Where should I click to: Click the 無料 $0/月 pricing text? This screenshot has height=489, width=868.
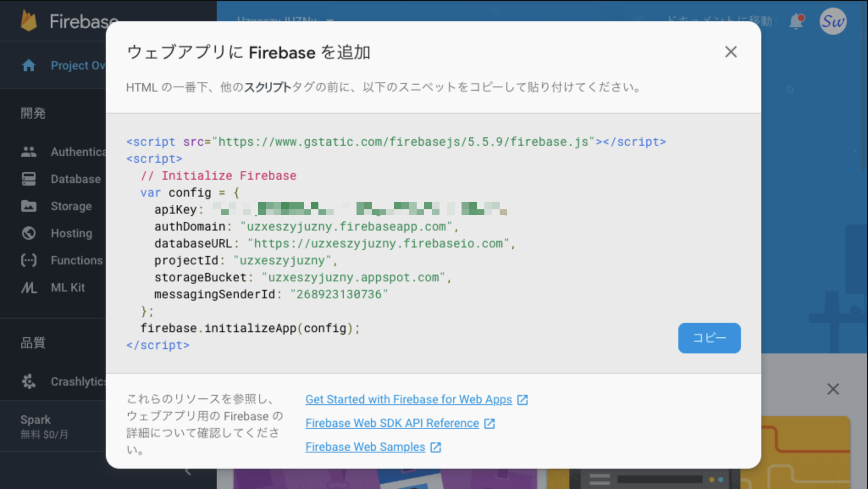tap(44, 434)
